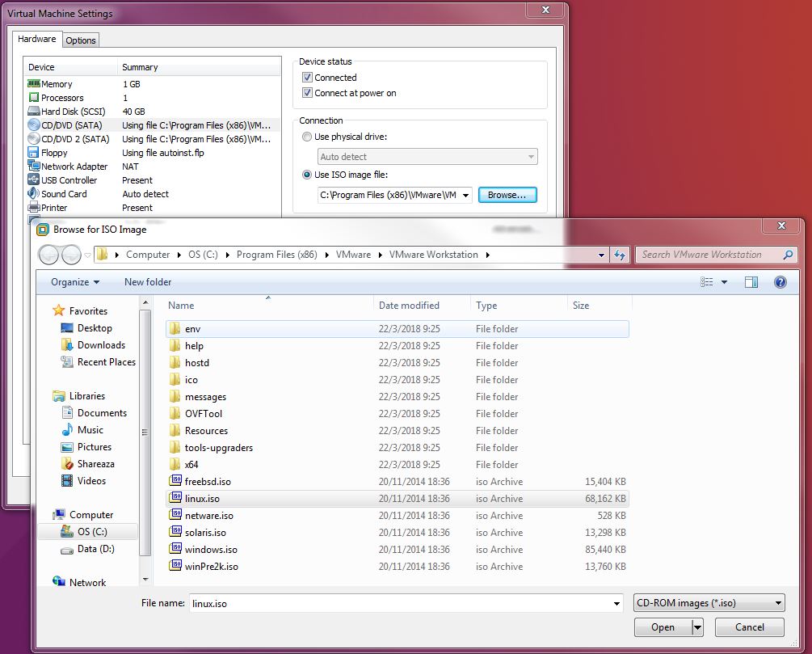Click the search magnifier icon
Viewport: 812px width, 654px height.
(788, 255)
